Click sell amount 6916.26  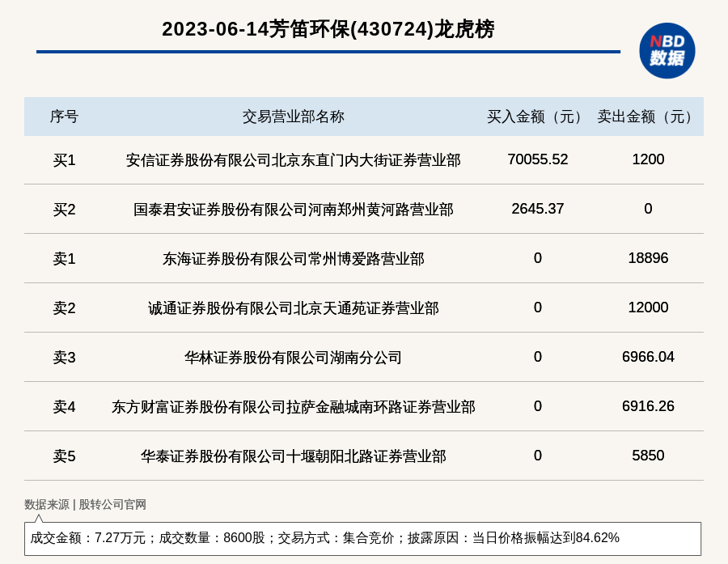(x=648, y=406)
